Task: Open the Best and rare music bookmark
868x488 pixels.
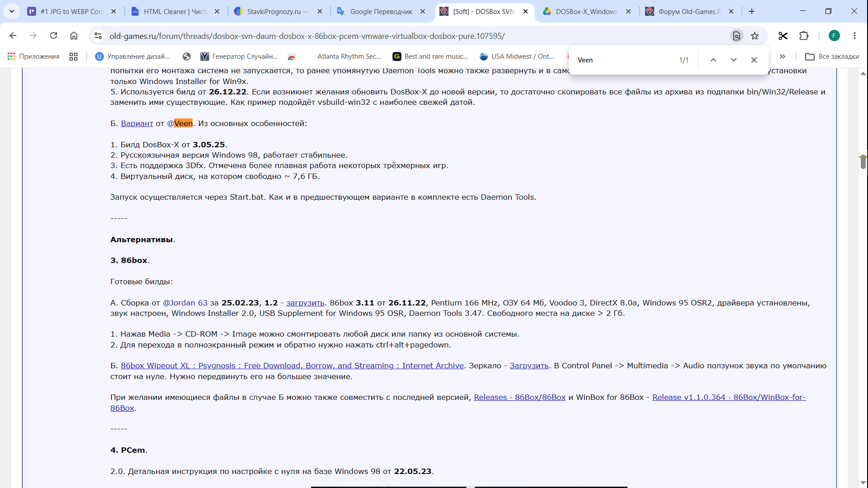Action: tap(430, 56)
